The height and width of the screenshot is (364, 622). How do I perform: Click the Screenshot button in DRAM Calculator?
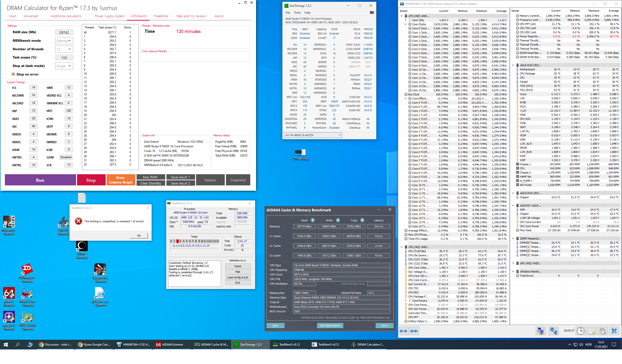pos(238,180)
